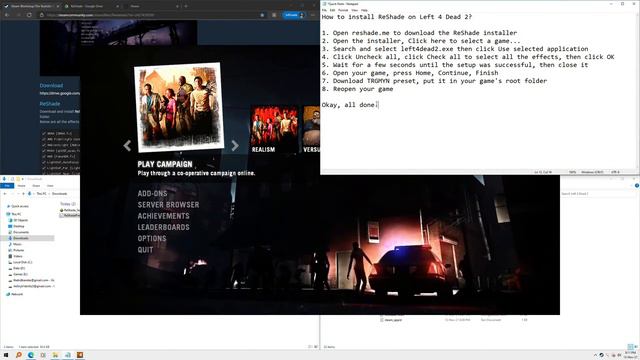Viewport: 640px width, 360px height.
Task: Select This PC in Explorer sidebar
Action: pyautogui.click(x=14, y=214)
